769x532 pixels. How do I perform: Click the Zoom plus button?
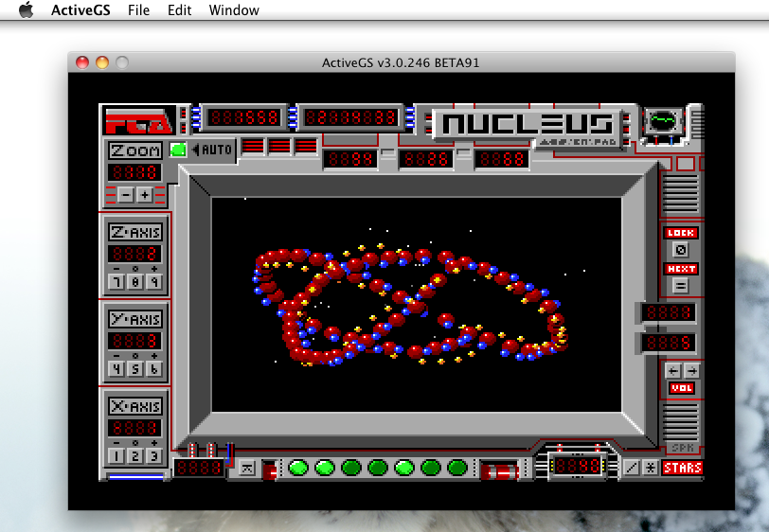tap(144, 195)
